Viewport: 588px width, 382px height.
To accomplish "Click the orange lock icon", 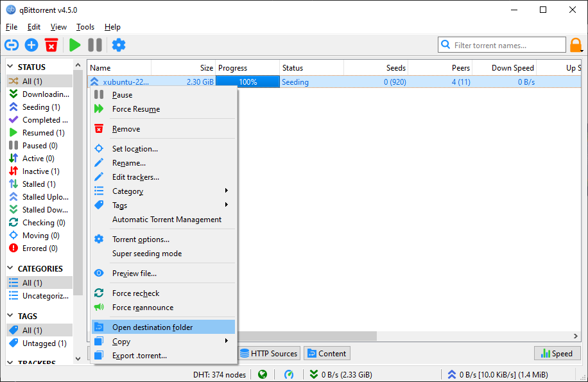I will coord(576,45).
